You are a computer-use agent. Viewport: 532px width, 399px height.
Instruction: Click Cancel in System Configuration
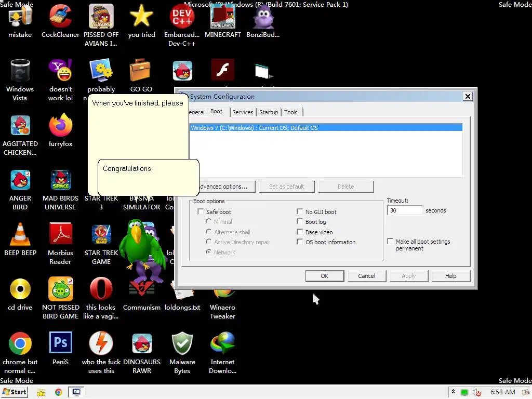[x=366, y=276]
